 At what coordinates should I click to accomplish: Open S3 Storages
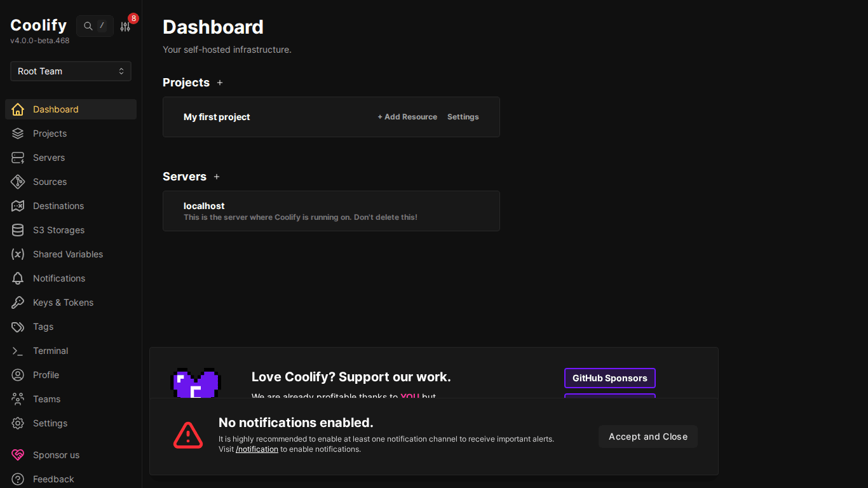coord(60,230)
